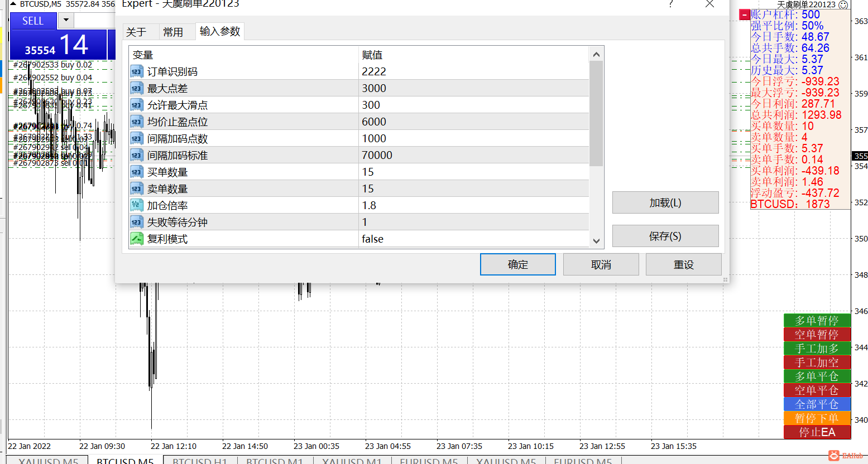This screenshot has height=464, width=868.
Task: Click the 保存(S) save button
Action: click(665, 236)
